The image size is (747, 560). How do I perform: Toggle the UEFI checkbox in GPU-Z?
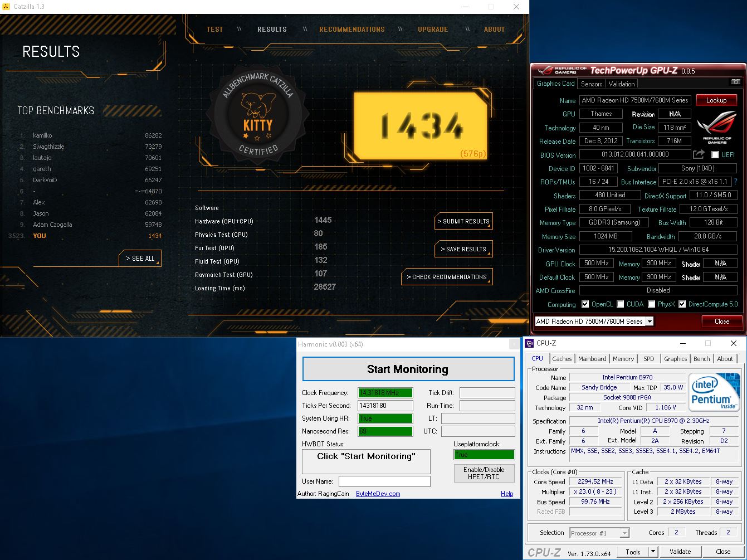click(715, 155)
